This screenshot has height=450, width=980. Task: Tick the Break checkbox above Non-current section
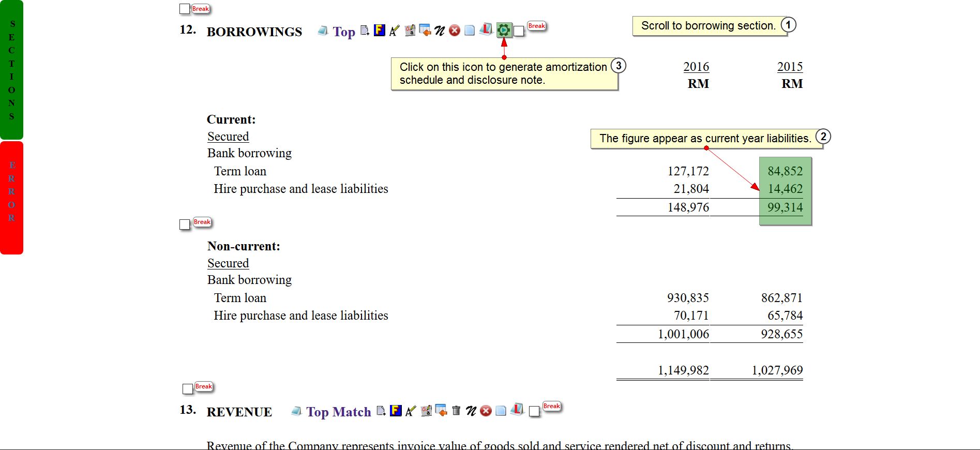point(185,224)
